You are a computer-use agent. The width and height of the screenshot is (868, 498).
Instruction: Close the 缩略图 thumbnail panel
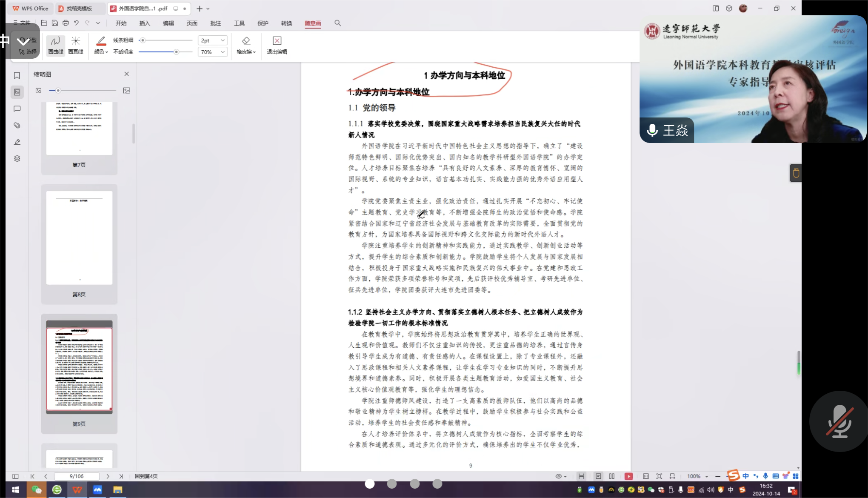click(x=126, y=74)
